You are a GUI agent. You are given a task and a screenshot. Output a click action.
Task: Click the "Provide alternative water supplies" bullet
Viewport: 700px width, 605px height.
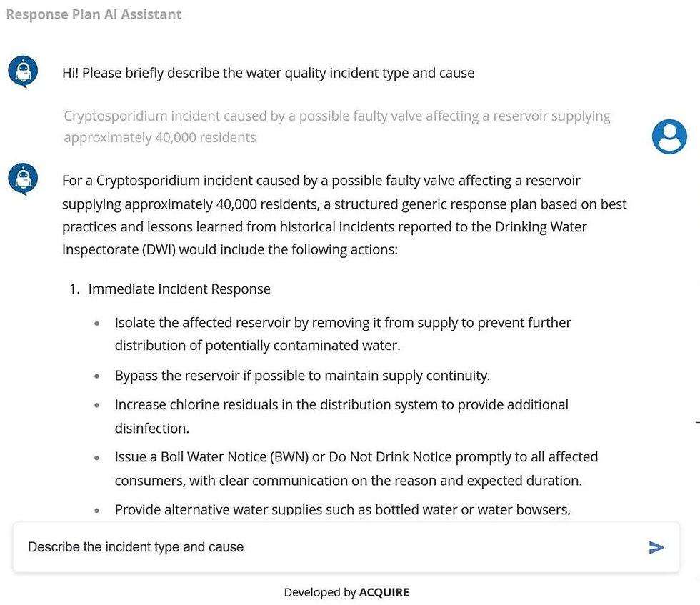coord(342,510)
